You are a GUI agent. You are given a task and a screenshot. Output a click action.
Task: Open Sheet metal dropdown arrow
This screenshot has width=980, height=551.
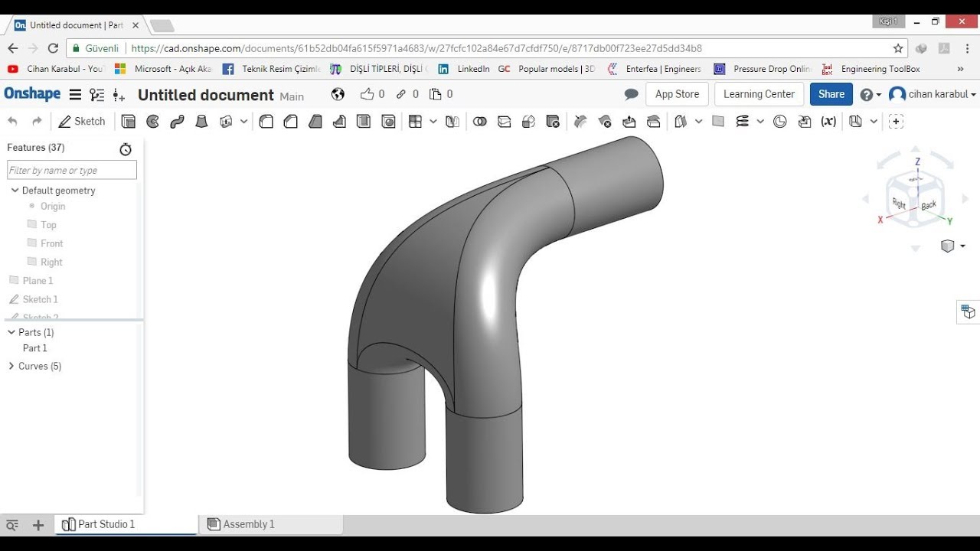pos(874,121)
